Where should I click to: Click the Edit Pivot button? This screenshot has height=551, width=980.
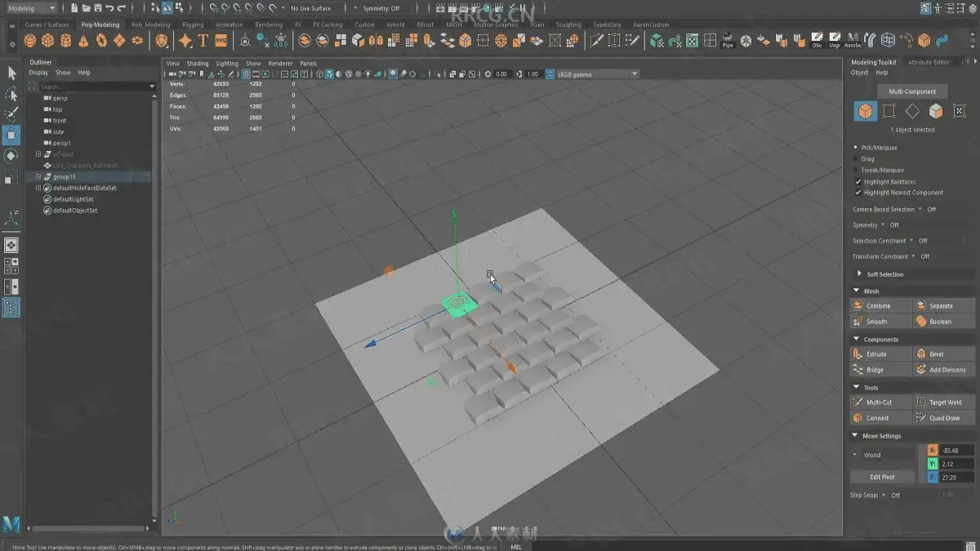pyautogui.click(x=882, y=477)
